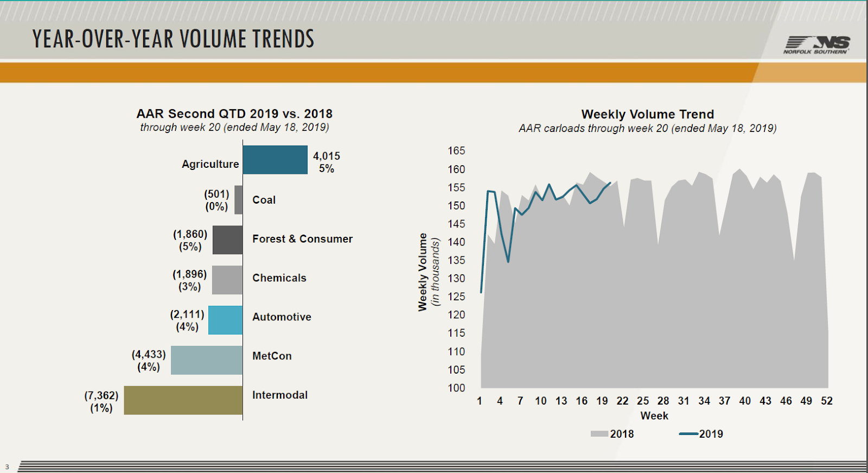Select the Chemicals percentage '(3%)'
Image resolution: width=868 pixels, height=473 pixels.
190,287
